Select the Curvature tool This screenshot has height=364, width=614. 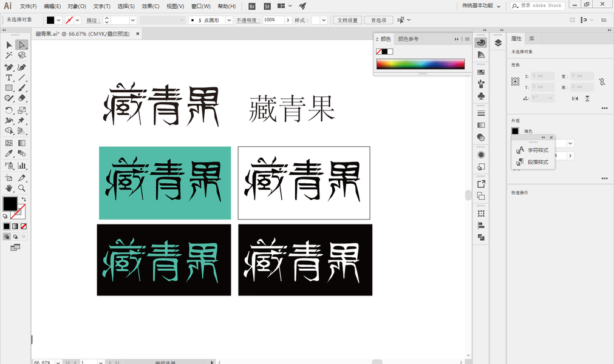point(21,67)
